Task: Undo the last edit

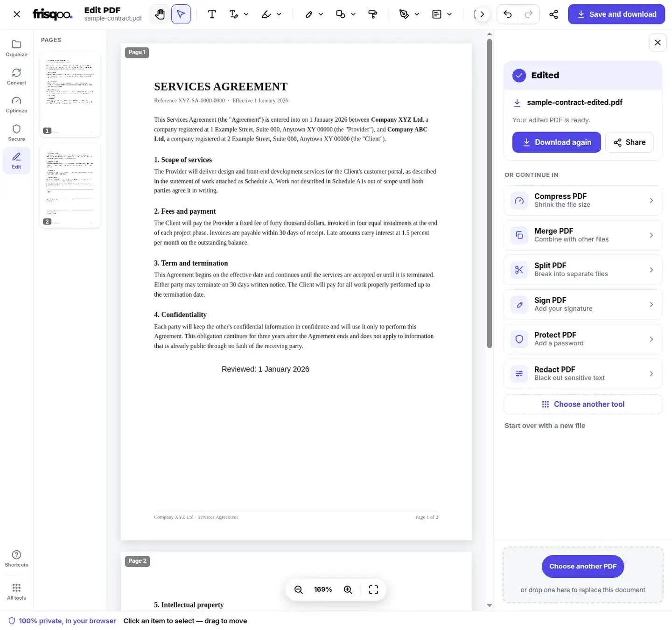Action: pos(508,14)
